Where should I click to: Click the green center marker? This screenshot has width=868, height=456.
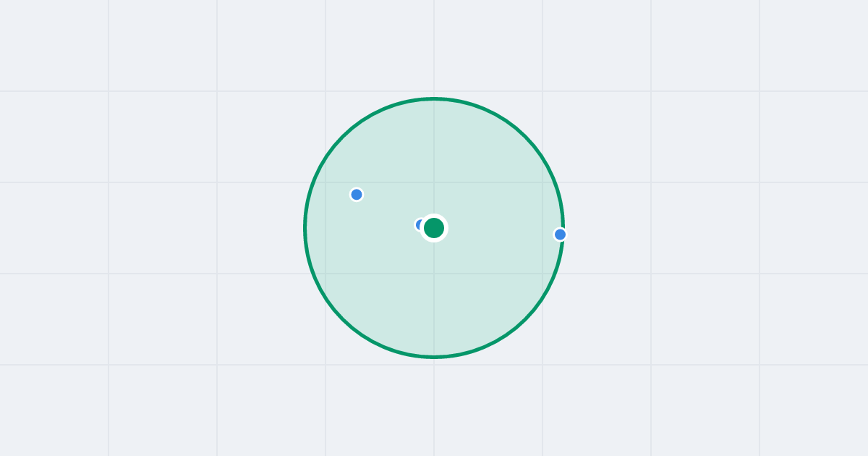tap(434, 228)
